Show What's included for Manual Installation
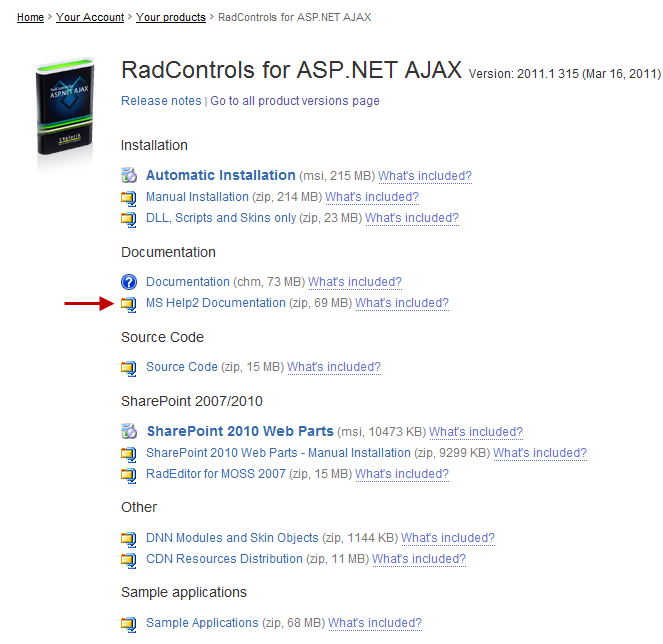This screenshot has width=663, height=644. 372,197
